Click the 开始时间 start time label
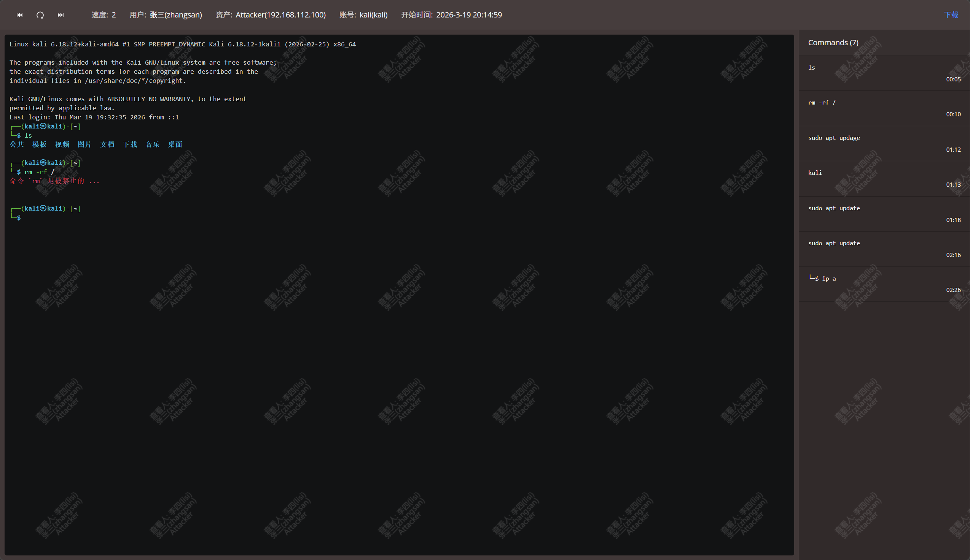This screenshot has width=970, height=560. pyautogui.click(x=451, y=15)
